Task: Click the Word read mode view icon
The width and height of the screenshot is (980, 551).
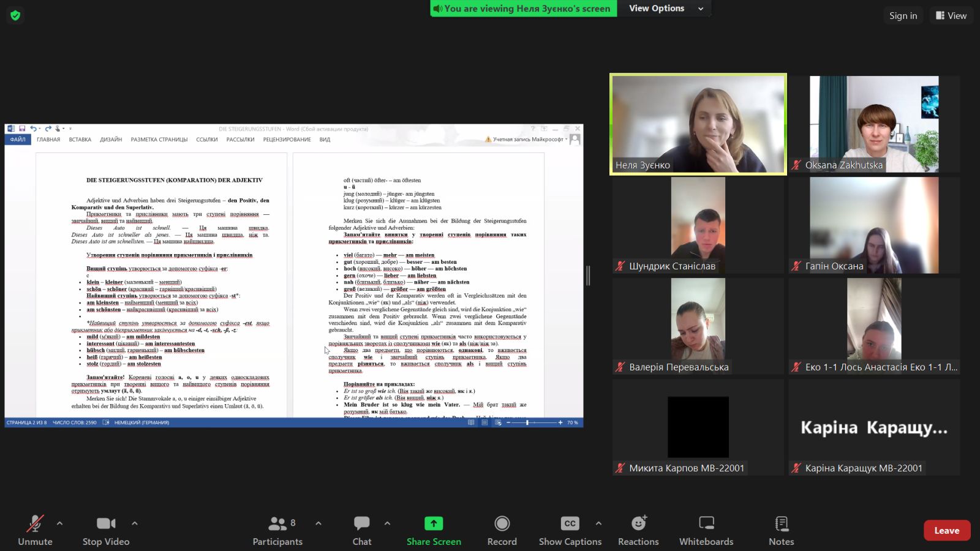Action: coord(471,422)
